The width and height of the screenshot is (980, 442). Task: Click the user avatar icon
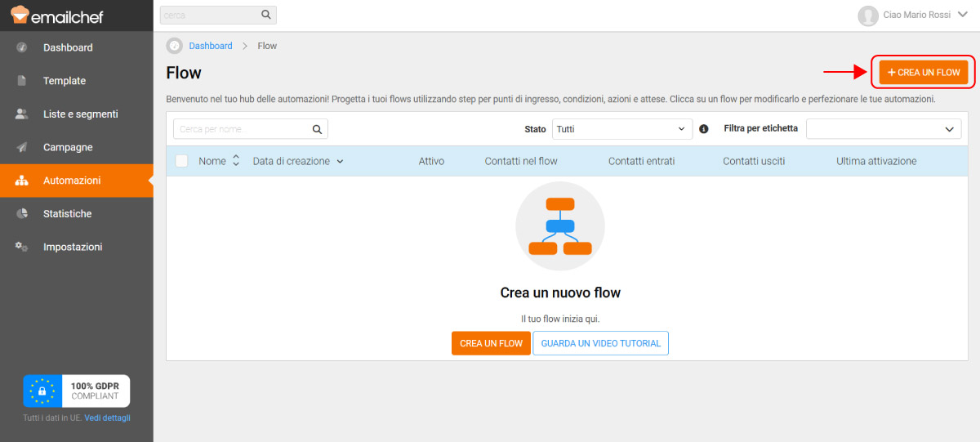click(867, 16)
